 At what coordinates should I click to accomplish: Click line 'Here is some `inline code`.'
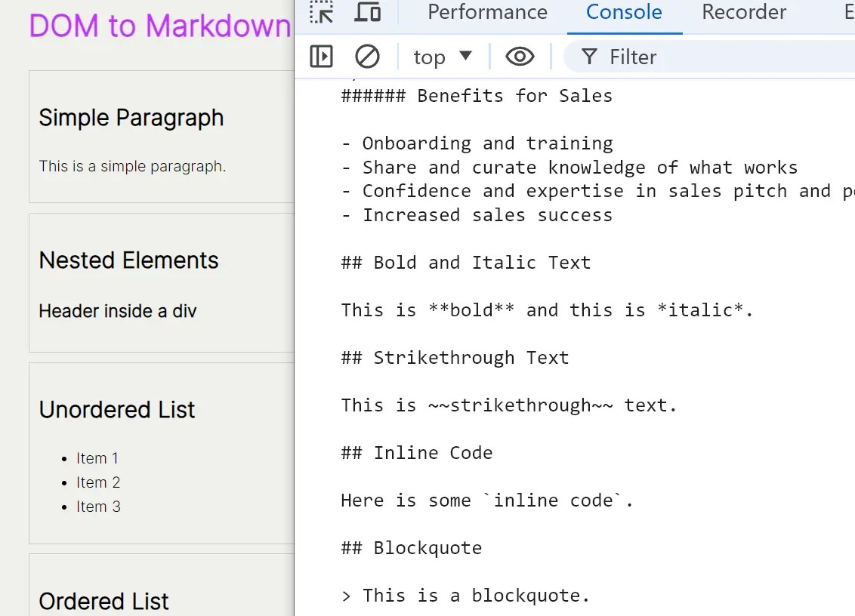487,500
